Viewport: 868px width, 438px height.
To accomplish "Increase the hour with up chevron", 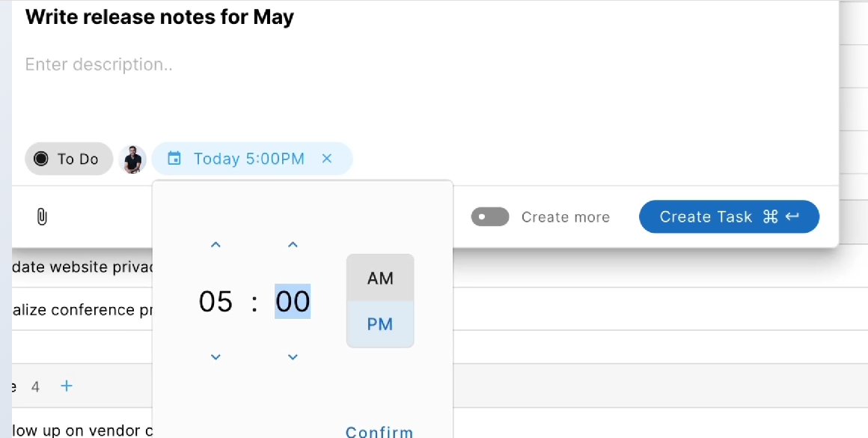I will (x=216, y=245).
